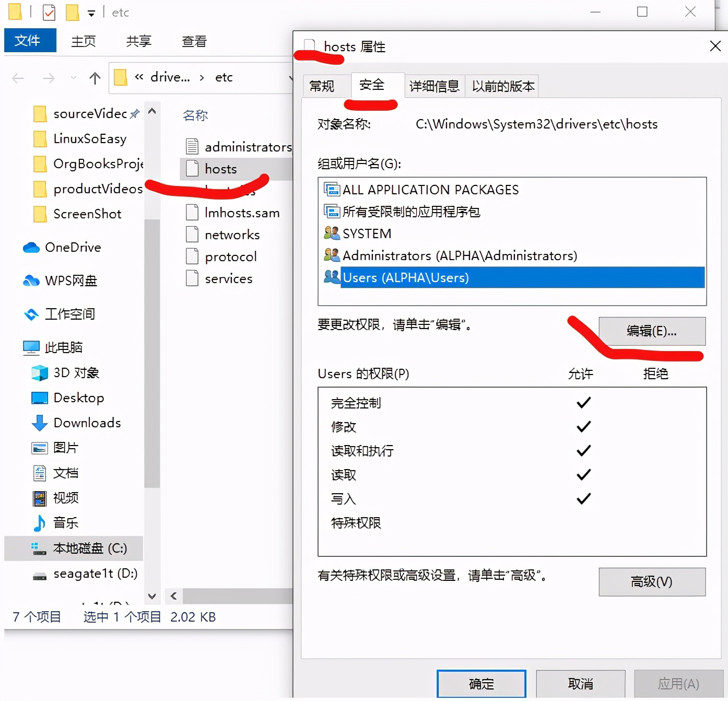Expand the hidden breadcrumb path chevron
728x701 pixels.
click(x=139, y=77)
